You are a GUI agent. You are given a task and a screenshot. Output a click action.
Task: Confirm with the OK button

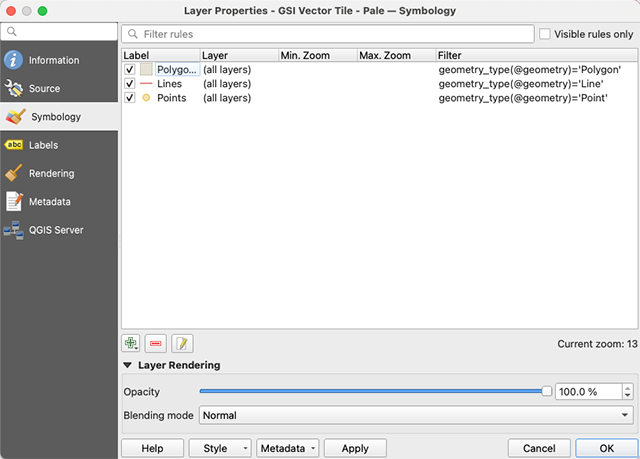point(607,448)
